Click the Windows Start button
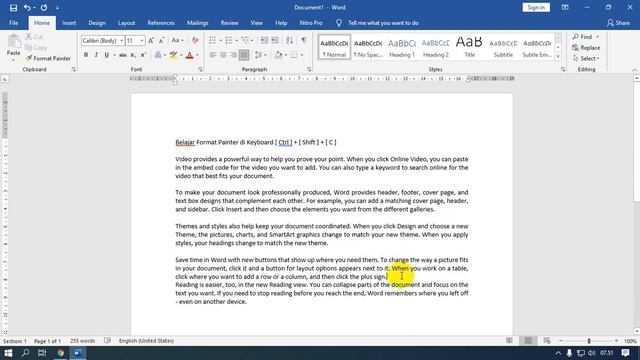Image resolution: width=640 pixels, height=360 pixels. pyautogui.click(x=8, y=353)
